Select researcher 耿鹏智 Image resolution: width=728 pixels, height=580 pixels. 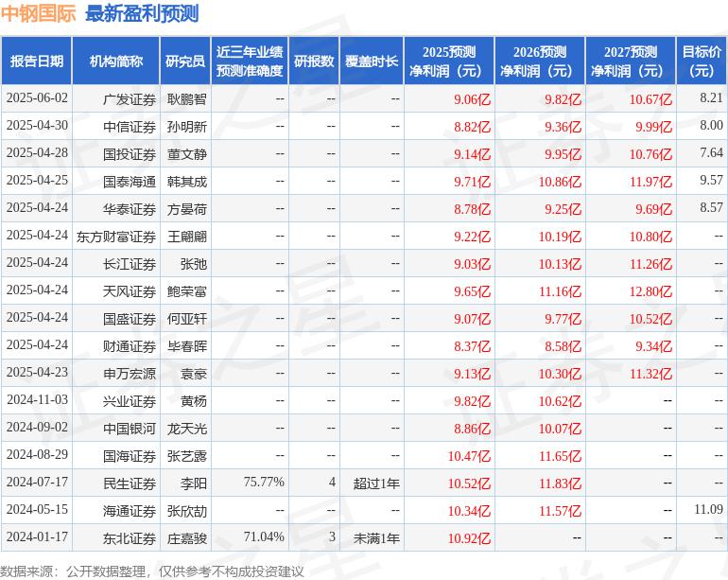pos(186,99)
